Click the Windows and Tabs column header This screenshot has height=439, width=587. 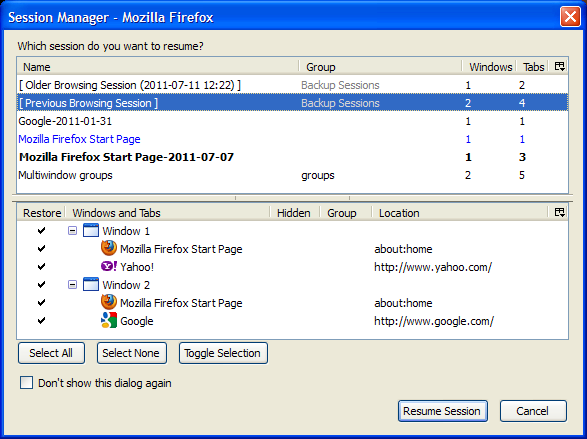pyautogui.click(x=168, y=213)
